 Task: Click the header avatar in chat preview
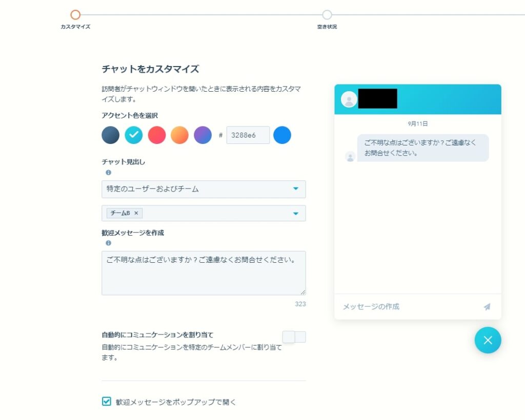[349, 99]
